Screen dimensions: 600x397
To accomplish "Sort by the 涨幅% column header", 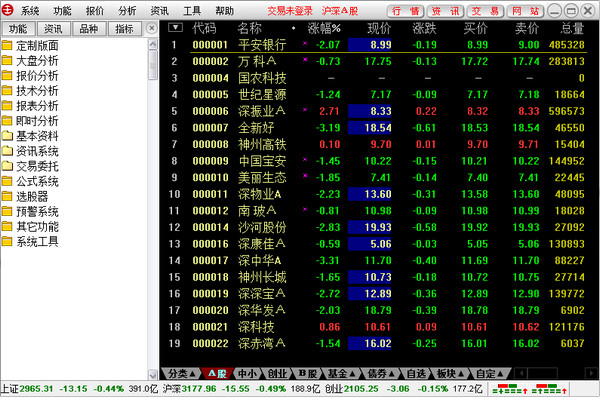I will [x=324, y=28].
